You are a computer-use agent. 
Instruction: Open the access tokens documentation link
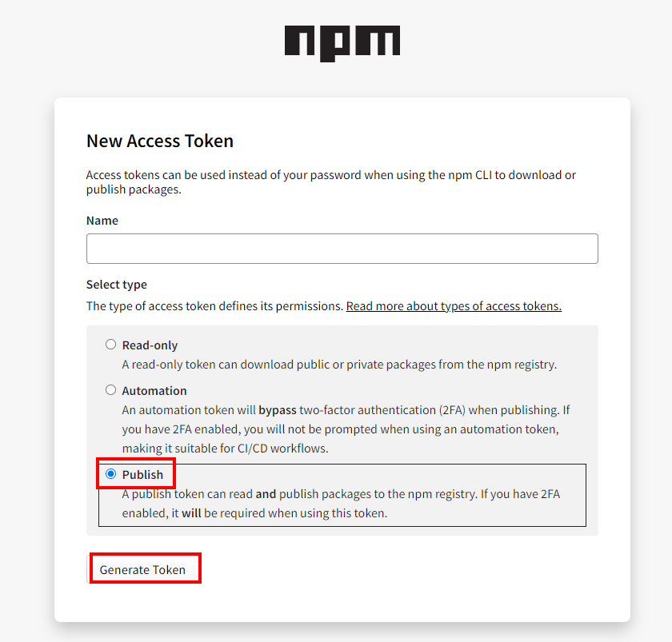tap(454, 305)
